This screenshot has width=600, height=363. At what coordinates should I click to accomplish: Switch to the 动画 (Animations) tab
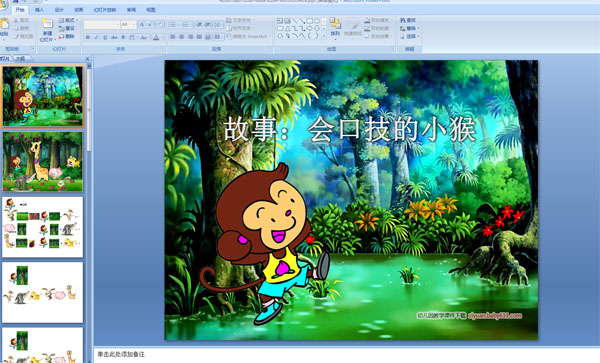pos(78,10)
